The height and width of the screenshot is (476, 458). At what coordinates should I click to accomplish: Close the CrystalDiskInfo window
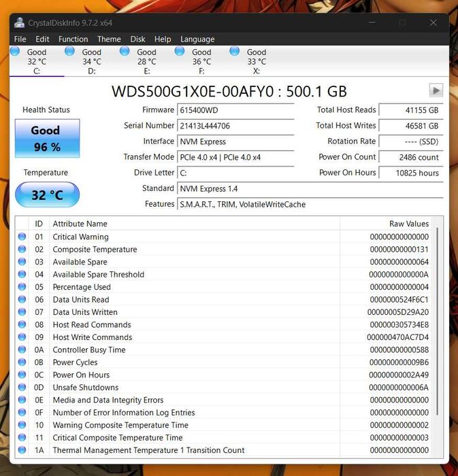point(433,22)
